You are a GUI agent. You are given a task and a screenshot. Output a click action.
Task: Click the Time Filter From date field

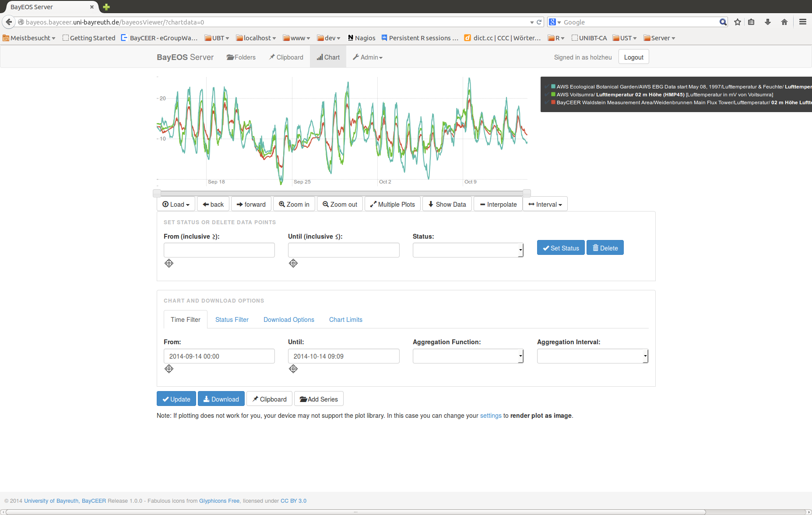[x=219, y=356]
